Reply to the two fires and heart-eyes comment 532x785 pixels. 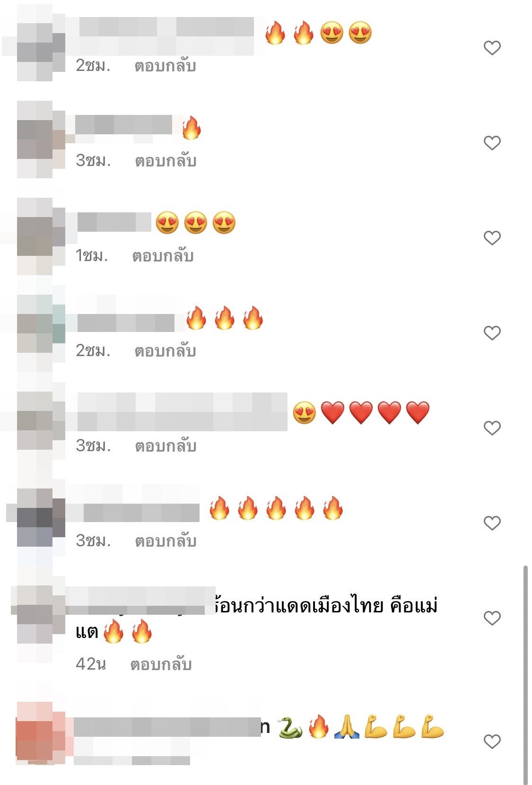[x=165, y=66]
